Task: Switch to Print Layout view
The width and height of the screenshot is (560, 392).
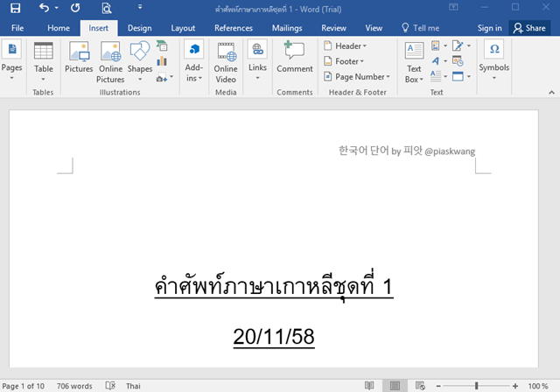Action: point(395,386)
